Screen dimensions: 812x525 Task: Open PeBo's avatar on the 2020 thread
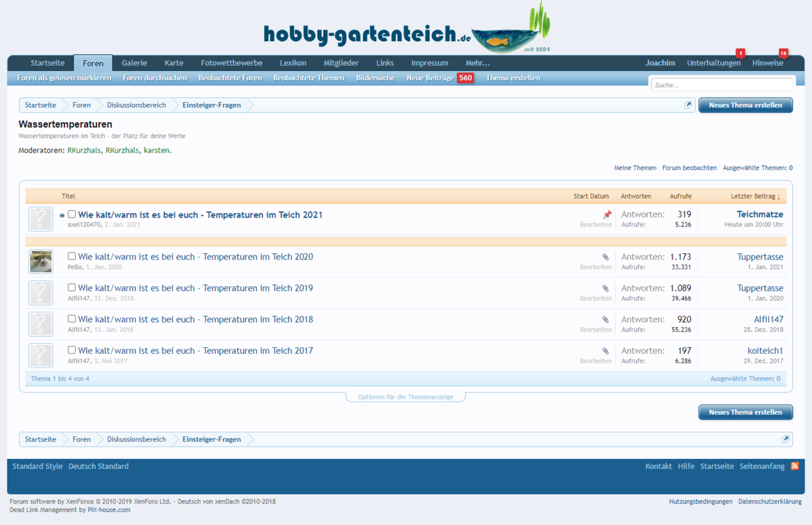click(41, 261)
